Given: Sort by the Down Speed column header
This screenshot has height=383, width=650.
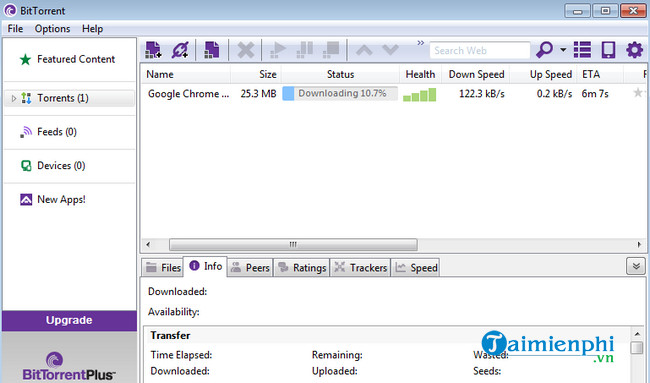Looking at the screenshot, I should click(x=476, y=74).
